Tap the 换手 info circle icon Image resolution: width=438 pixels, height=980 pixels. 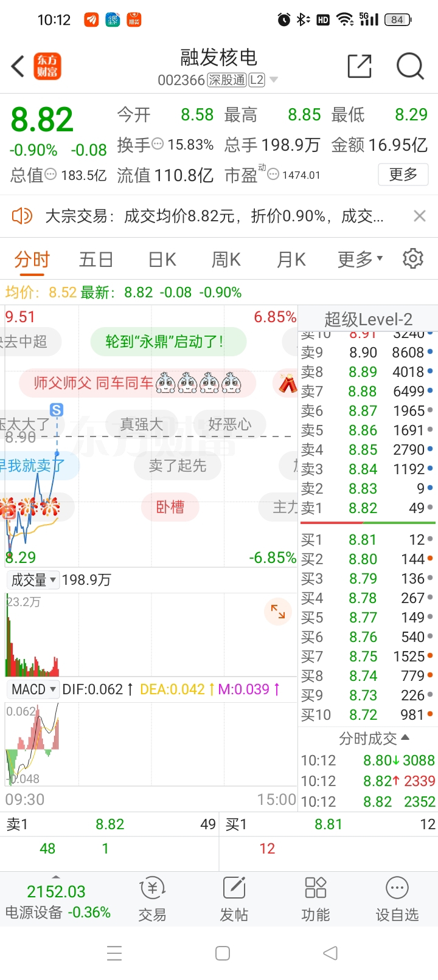[158, 144]
